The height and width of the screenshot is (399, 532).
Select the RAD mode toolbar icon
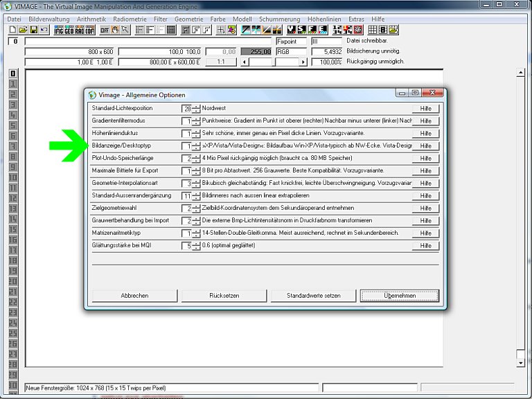tap(80, 30)
